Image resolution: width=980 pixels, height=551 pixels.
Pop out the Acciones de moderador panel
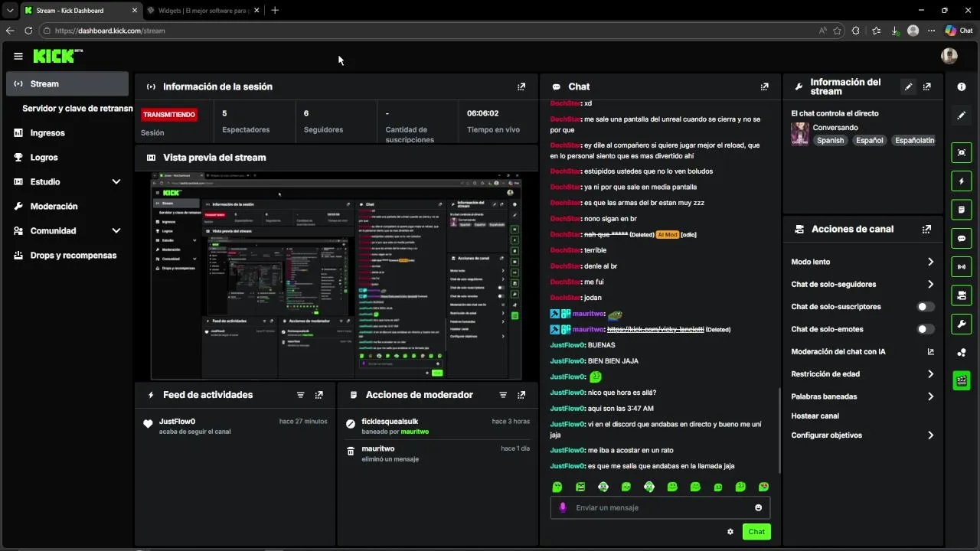[521, 395]
